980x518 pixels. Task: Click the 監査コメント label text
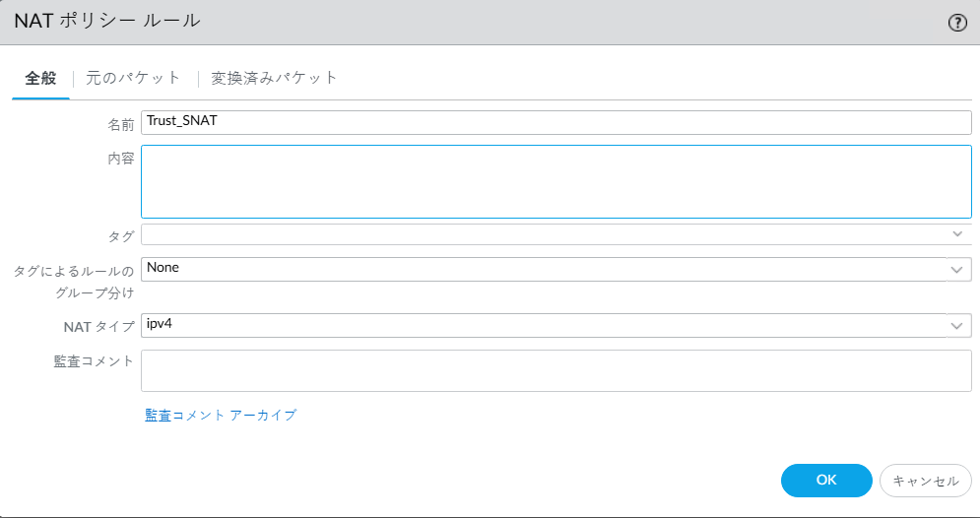[93, 361]
